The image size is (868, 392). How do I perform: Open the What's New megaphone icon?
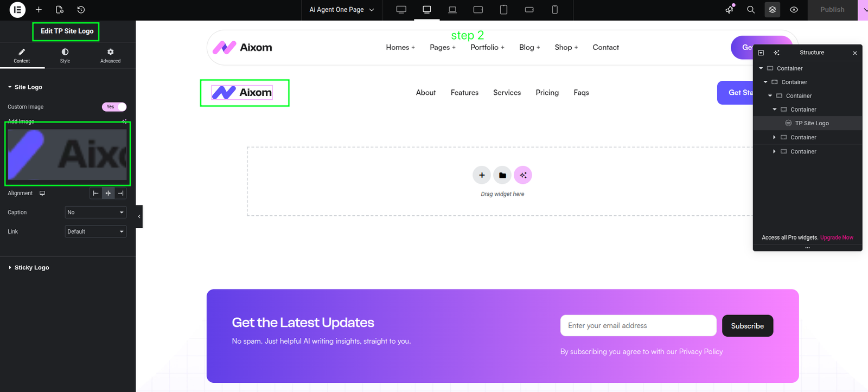(730, 10)
